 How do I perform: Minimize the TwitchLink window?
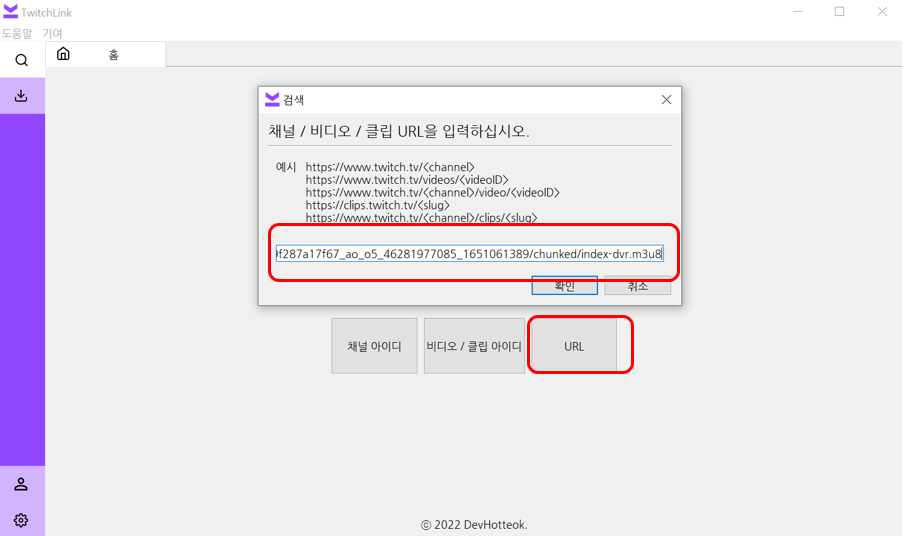click(x=797, y=12)
